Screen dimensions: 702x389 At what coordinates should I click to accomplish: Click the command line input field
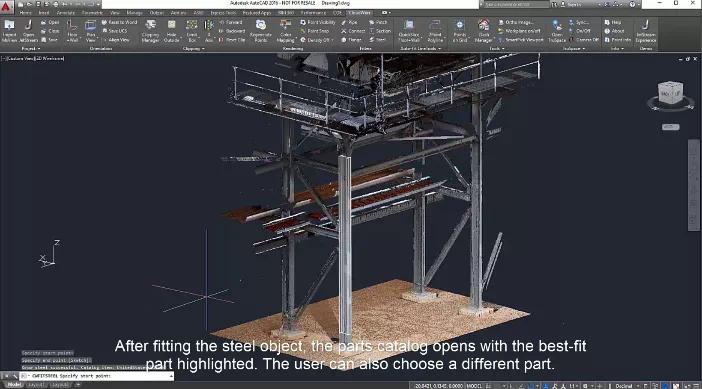coord(96,376)
